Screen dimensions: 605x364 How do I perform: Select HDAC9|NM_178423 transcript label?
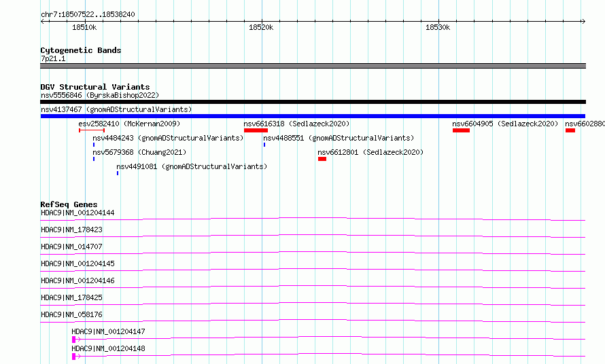coord(72,230)
